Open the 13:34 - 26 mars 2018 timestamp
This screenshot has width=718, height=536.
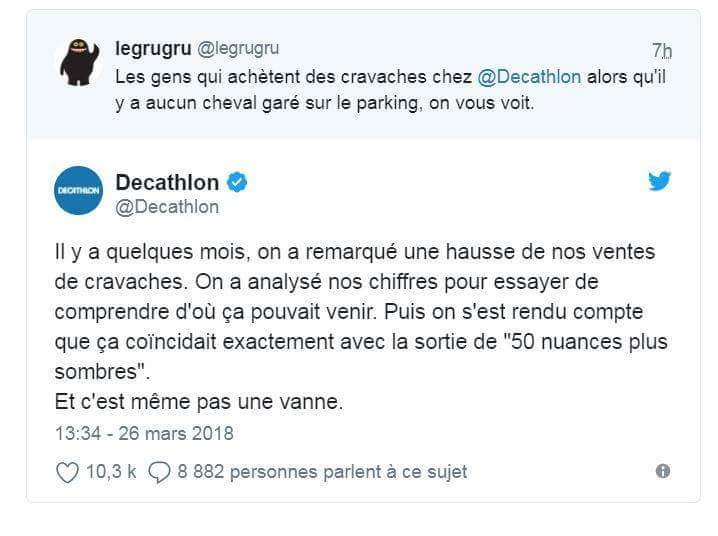[142, 434]
